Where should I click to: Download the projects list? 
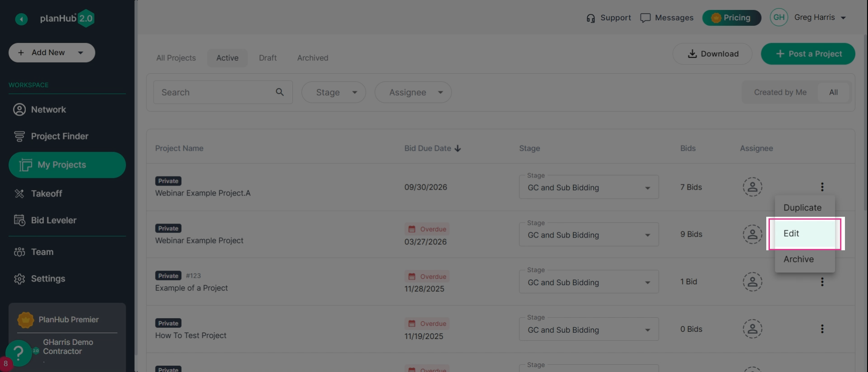(712, 54)
